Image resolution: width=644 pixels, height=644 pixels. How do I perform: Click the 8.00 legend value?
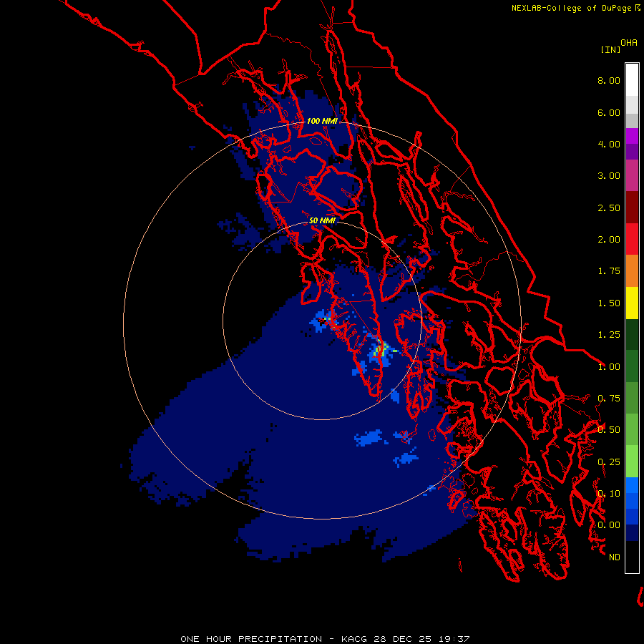[609, 80]
